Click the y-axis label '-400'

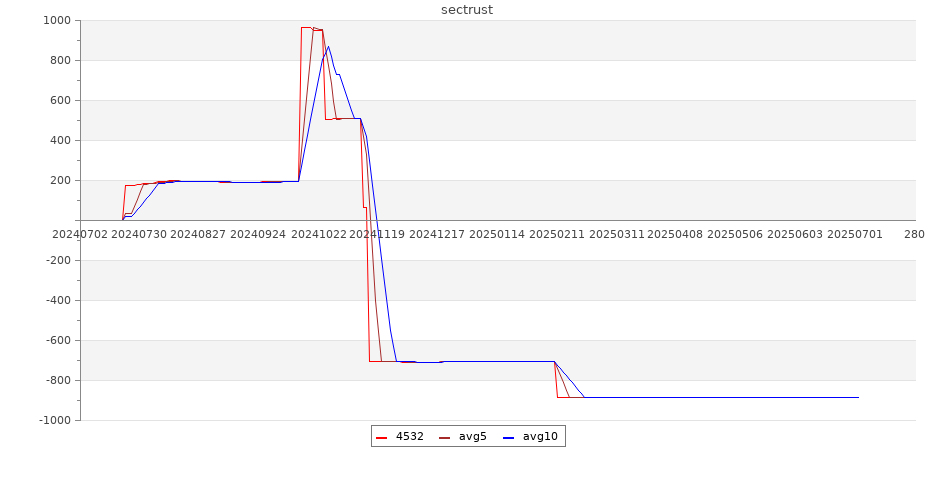58,300
